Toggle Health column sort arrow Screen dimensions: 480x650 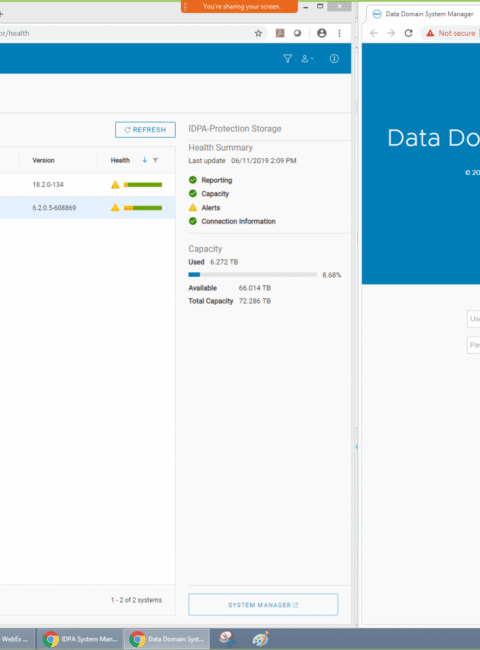click(x=145, y=160)
